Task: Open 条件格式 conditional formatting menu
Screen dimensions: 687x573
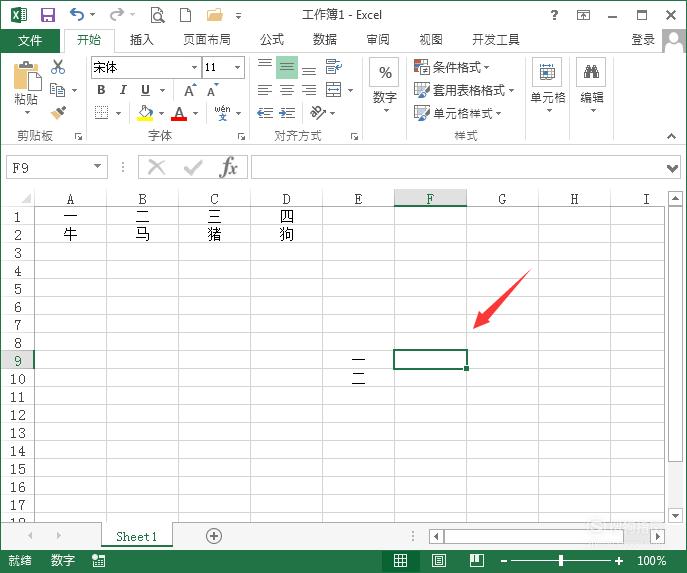Action: tap(452, 67)
